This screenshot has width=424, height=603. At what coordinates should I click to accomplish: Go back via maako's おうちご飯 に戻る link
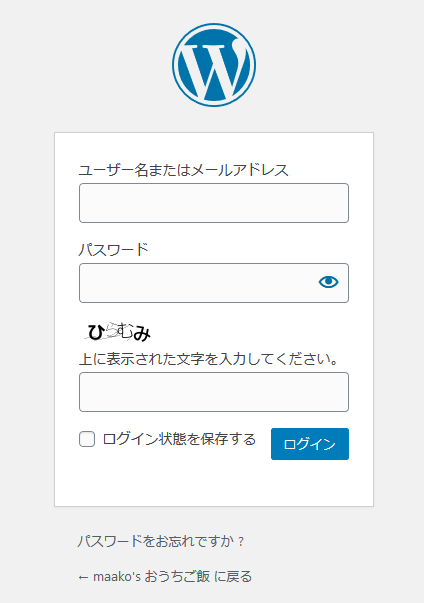pyautogui.click(x=165, y=576)
